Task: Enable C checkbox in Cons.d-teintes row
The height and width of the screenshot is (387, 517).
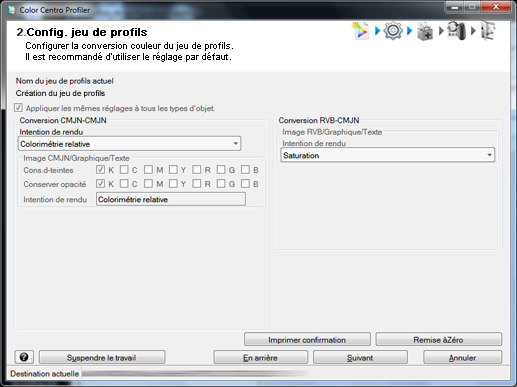Action: [124, 170]
